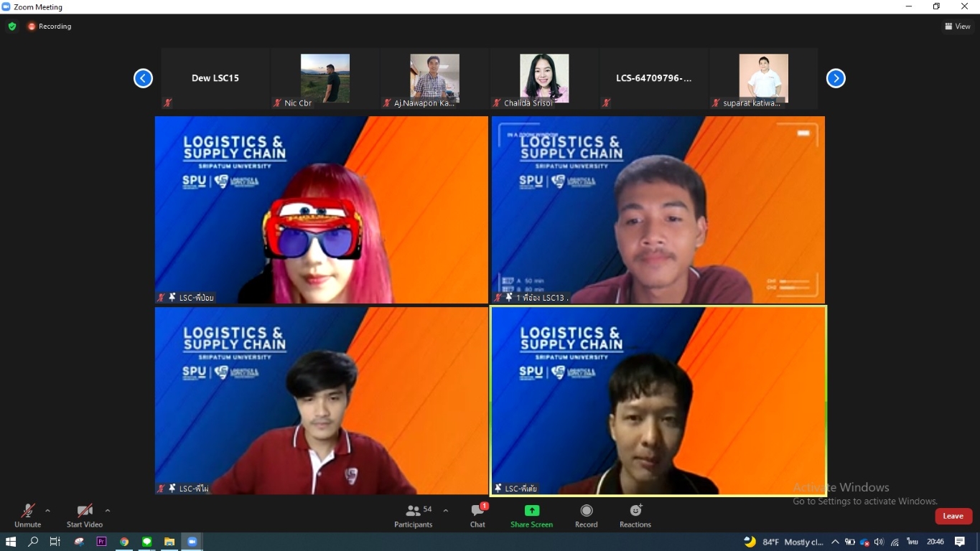Screen dimensions: 980x551
Task: Open video options arrow beside Start Video
Action: click(x=108, y=511)
